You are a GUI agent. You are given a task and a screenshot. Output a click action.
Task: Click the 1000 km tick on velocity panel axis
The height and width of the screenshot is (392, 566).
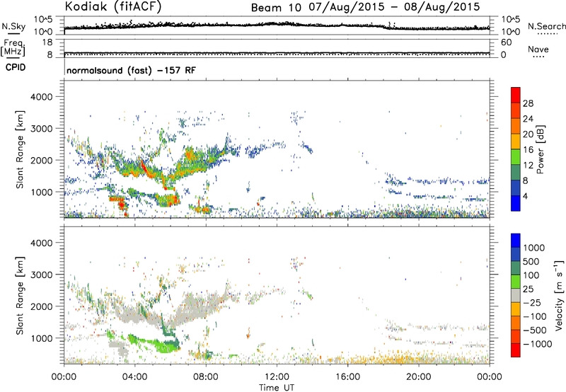(41, 338)
